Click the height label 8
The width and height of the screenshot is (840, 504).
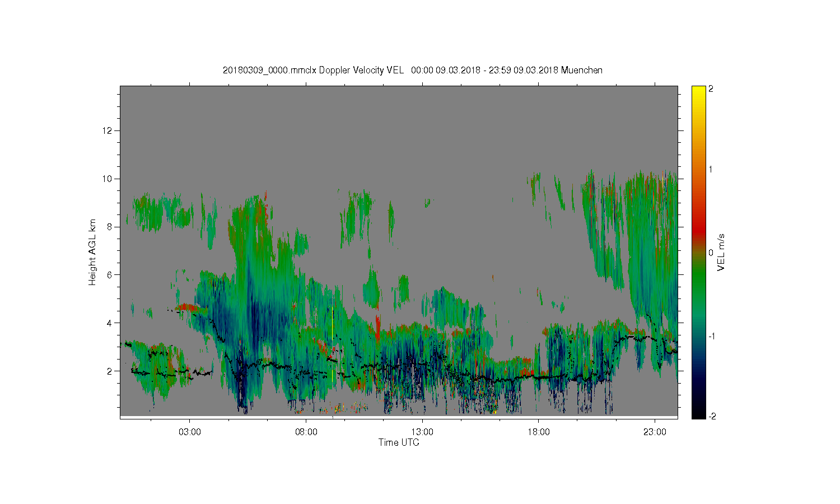(110, 227)
